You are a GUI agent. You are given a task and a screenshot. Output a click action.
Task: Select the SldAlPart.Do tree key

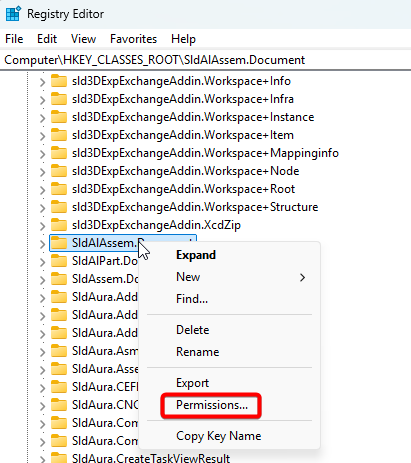105,261
